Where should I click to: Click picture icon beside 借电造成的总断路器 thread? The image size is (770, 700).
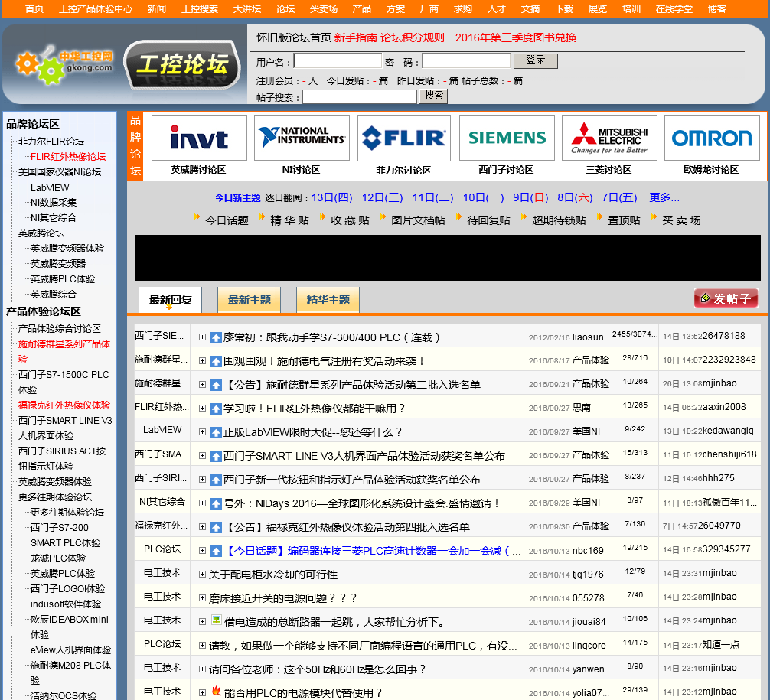(x=216, y=620)
